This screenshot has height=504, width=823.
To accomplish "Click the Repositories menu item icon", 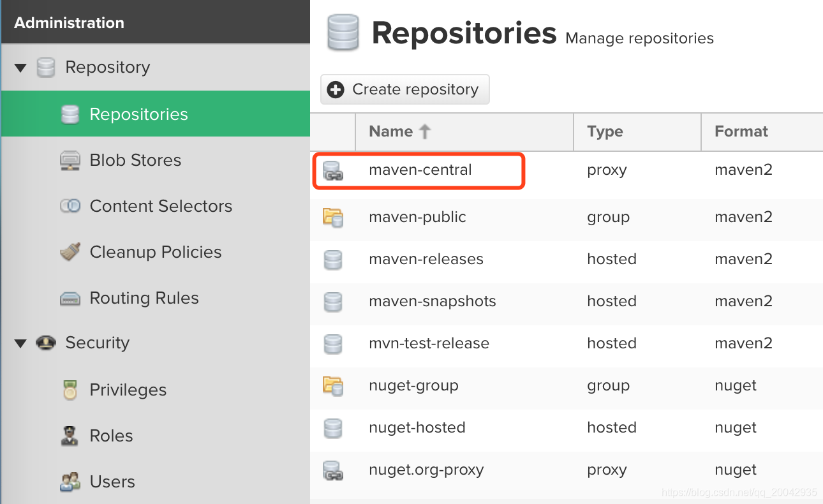I will tap(70, 114).
